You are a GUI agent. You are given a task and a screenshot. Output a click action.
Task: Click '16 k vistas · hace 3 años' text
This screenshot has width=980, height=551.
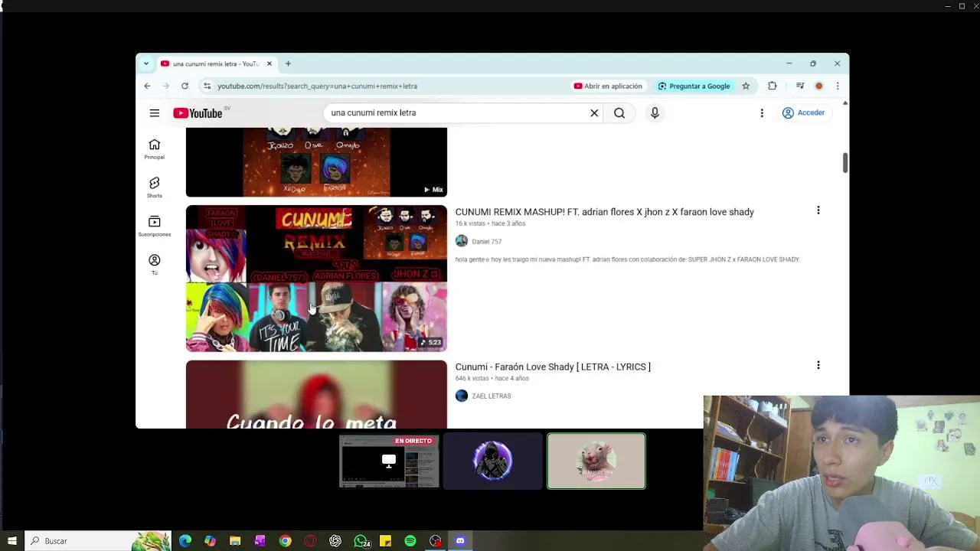490,223
